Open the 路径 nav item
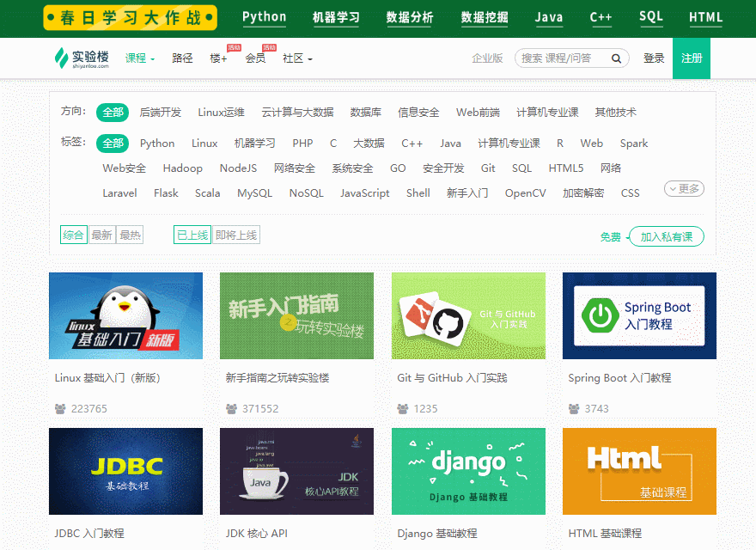The image size is (756, 550). 182,58
